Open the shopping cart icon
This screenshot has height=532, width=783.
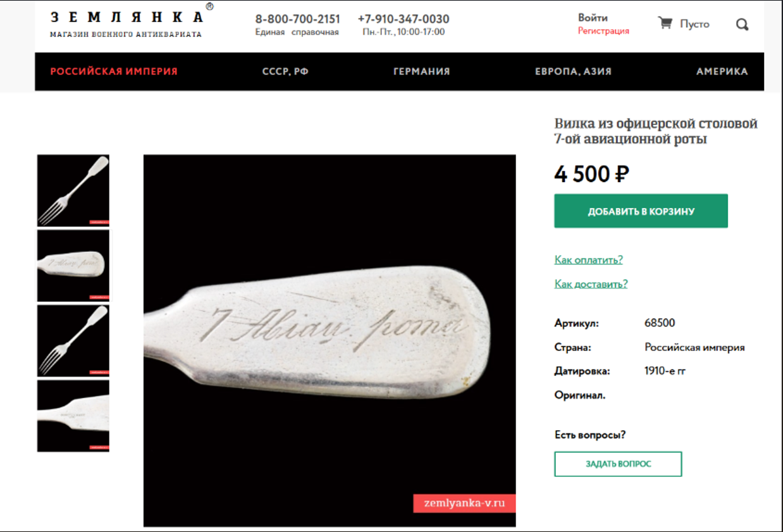(x=665, y=23)
